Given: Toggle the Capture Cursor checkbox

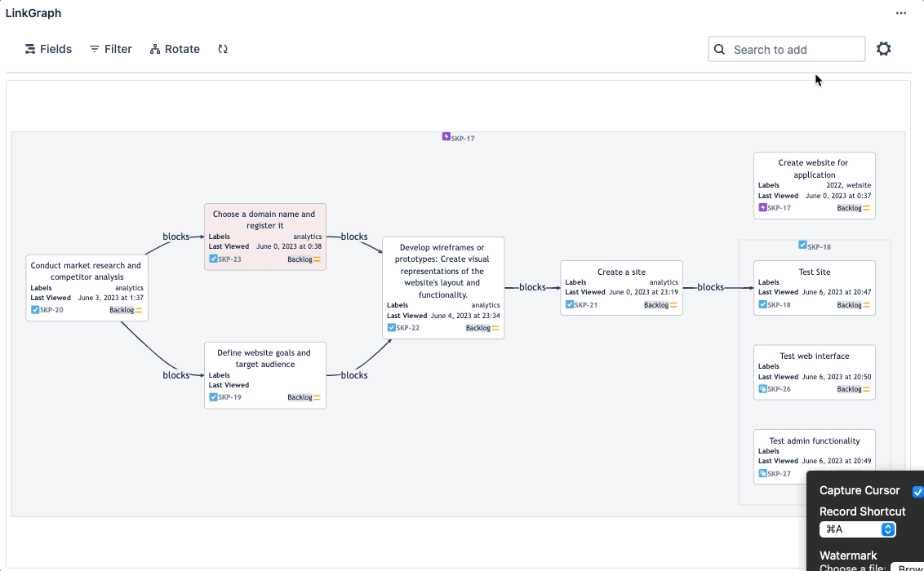Looking at the screenshot, I should click(x=917, y=491).
